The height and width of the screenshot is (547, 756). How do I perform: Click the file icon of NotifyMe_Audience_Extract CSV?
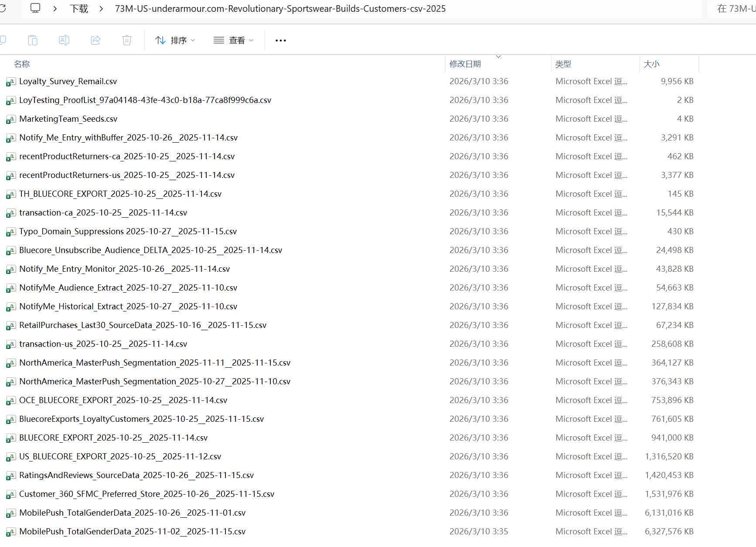[x=11, y=288]
